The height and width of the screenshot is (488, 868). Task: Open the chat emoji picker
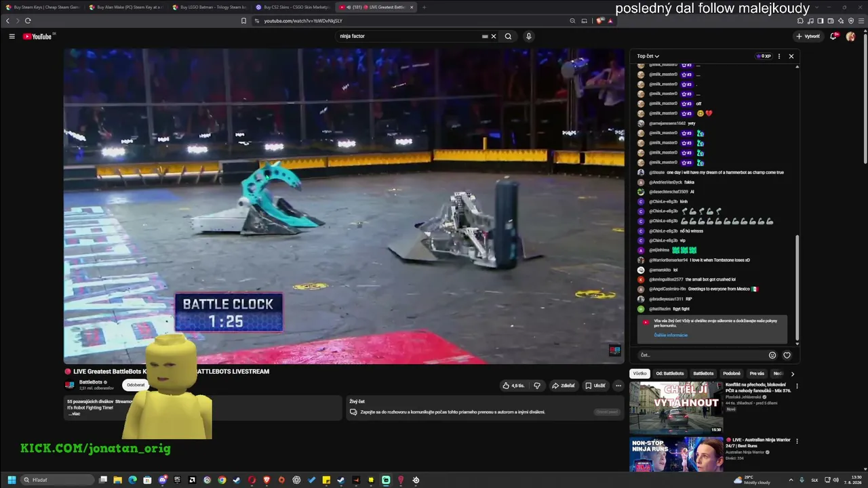[x=772, y=355]
